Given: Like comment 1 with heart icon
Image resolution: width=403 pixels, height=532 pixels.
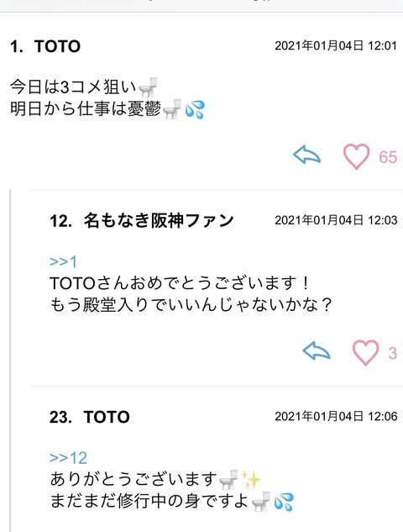Looking at the screenshot, I should [x=356, y=156].
